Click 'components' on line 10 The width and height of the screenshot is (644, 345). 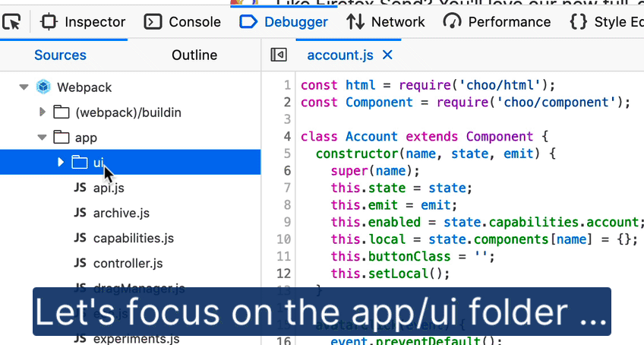point(511,239)
